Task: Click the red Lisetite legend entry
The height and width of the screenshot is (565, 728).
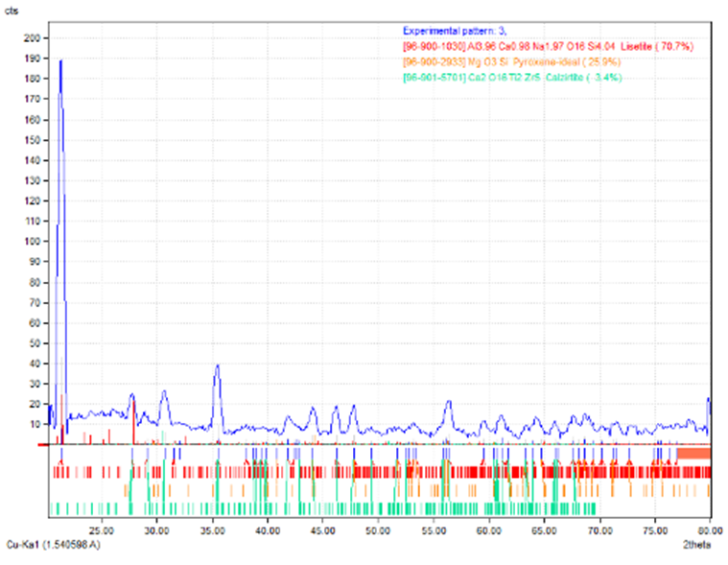Action: tap(547, 46)
